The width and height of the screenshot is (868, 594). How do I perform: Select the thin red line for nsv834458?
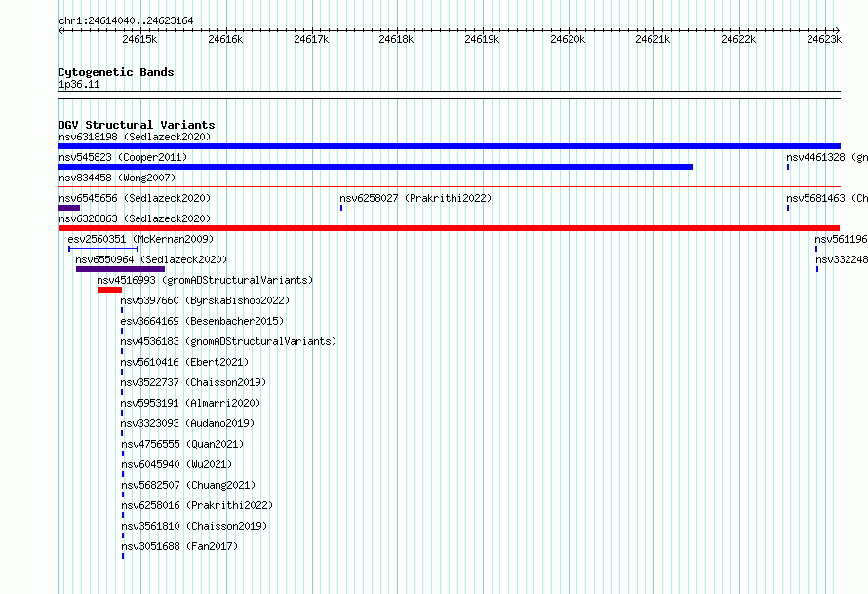pos(449,187)
